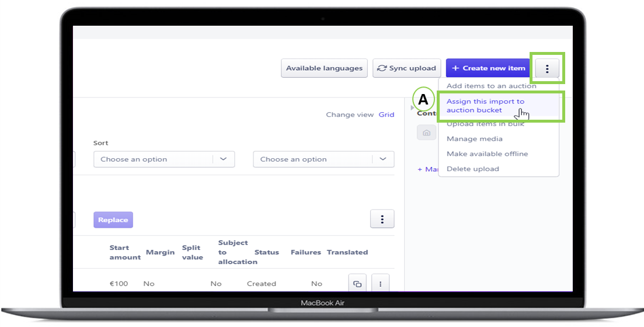The image size is (644, 327).
Task: Open the three-dot menu beside Create new item
Action: pyautogui.click(x=546, y=68)
